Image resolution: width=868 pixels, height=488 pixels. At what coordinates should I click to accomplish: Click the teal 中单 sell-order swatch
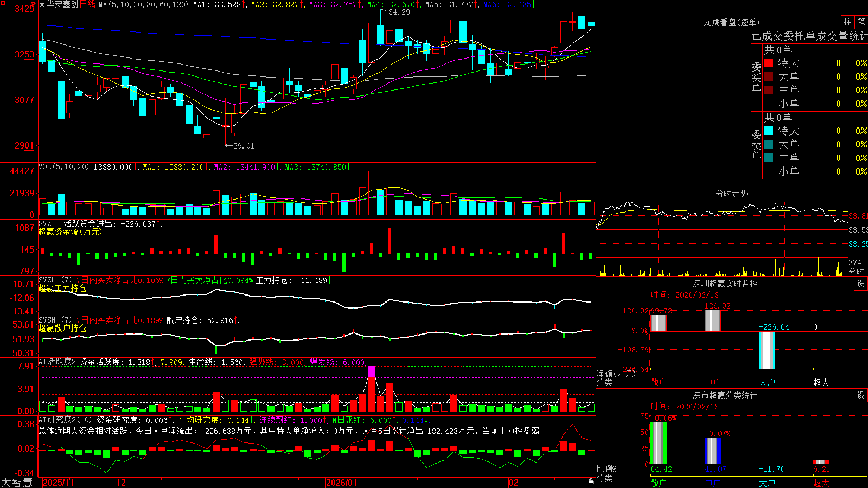coord(768,158)
